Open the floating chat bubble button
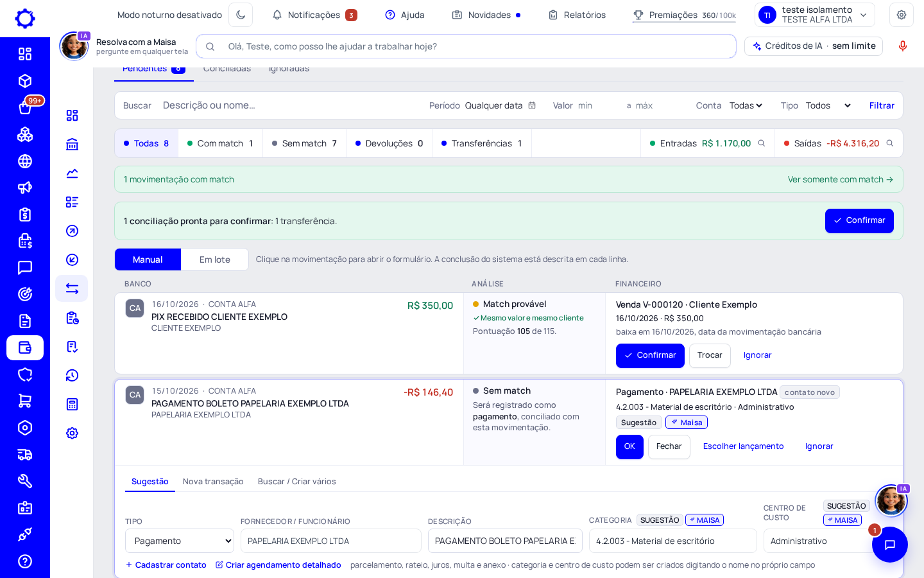 [x=890, y=545]
